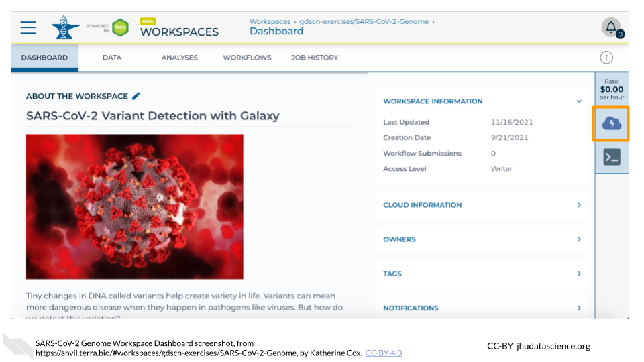Click the pencil edit icon beside About
The height and width of the screenshot is (362, 644).
pyautogui.click(x=136, y=96)
